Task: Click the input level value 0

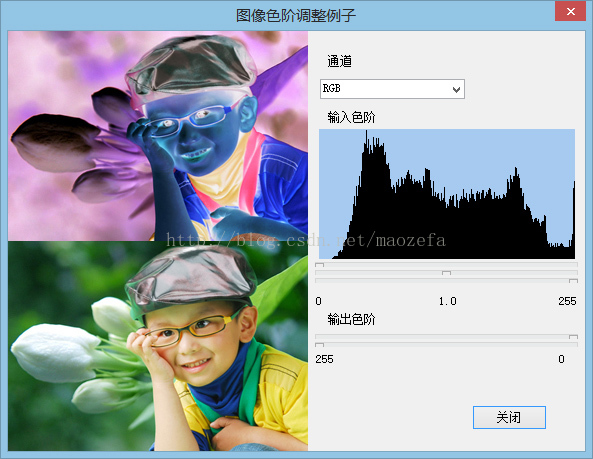Action: 318,301
